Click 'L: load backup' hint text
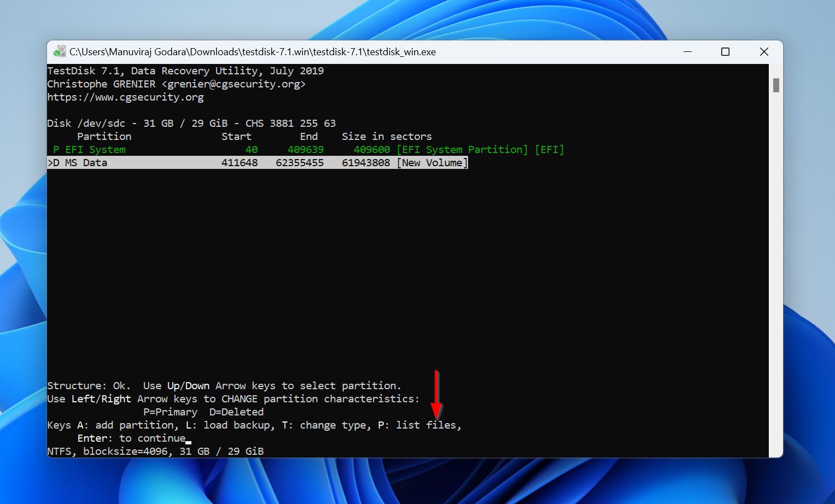The width and height of the screenshot is (835, 504). 230,425
